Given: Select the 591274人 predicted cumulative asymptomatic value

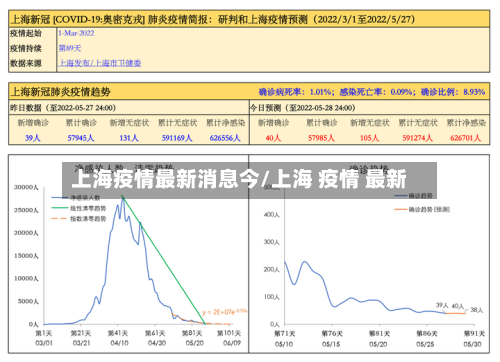Looking at the screenshot, I should (x=417, y=138).
